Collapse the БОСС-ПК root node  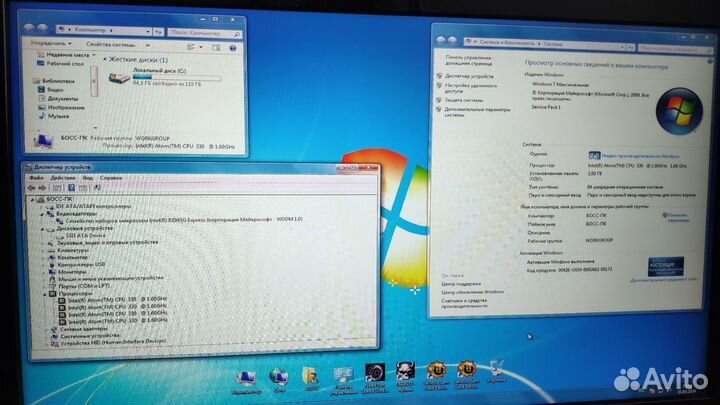click(32, 200)
